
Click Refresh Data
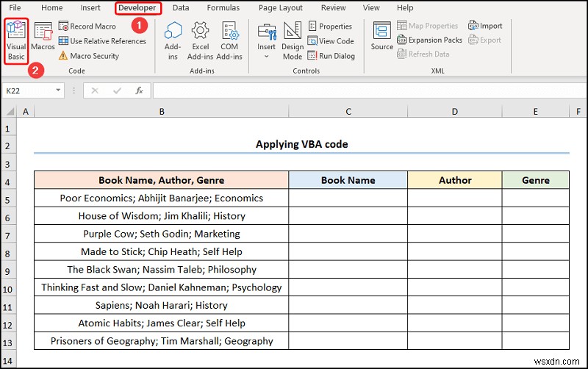click(x=423, y=54)
